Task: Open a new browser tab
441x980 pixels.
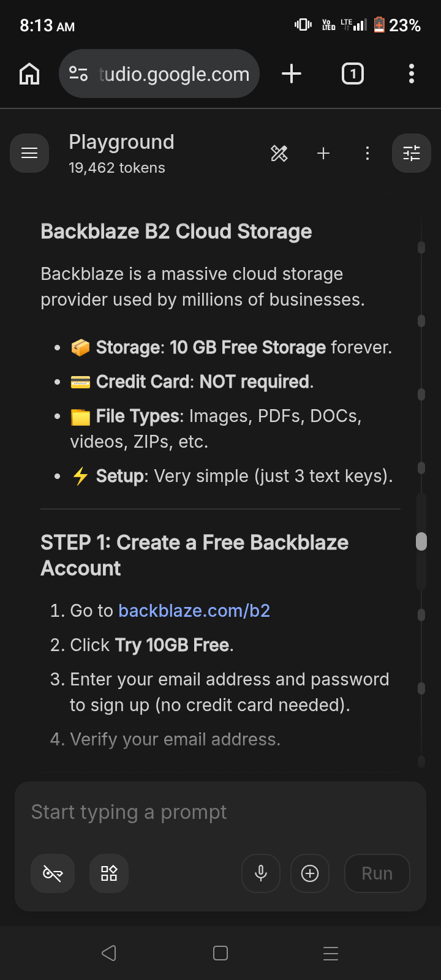Action: (292, 74)
